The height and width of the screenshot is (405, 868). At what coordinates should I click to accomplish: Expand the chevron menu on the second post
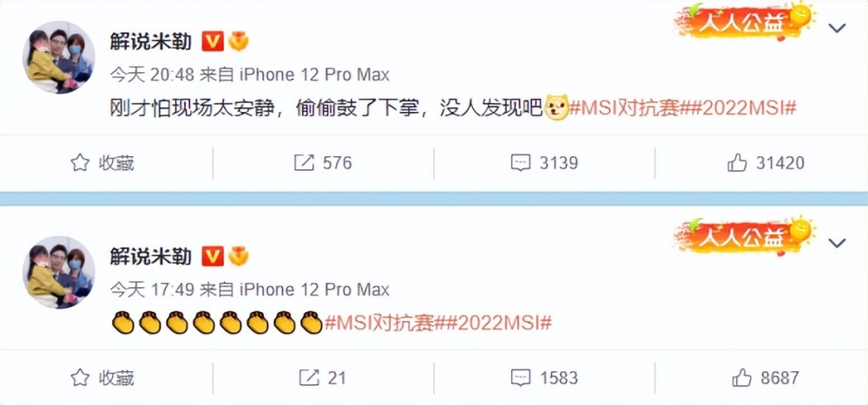coord(837,243)
